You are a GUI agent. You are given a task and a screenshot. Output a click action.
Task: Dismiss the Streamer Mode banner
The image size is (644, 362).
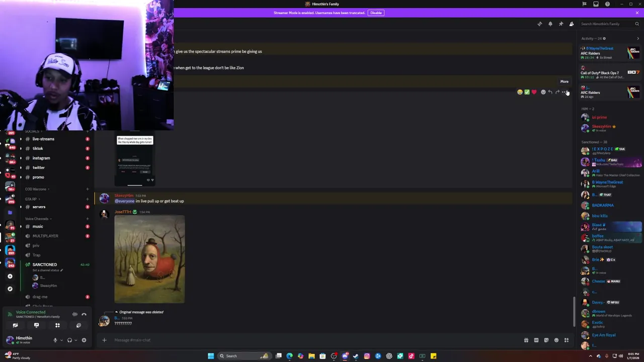click(637, 13)
